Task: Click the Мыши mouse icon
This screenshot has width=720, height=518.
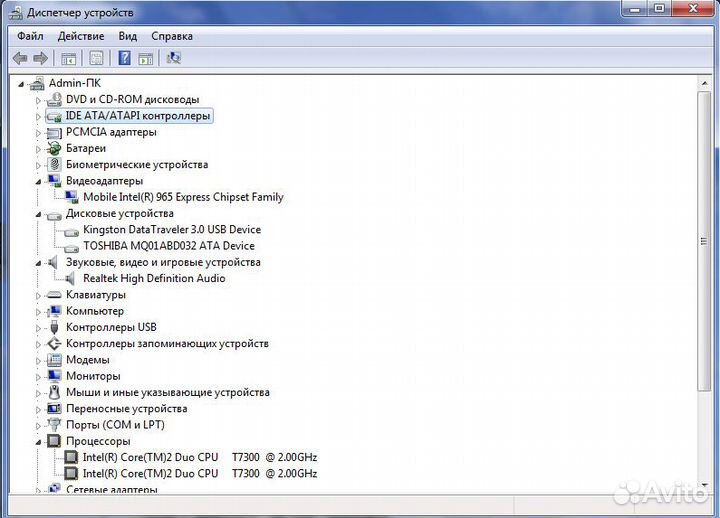Action: pyautogui.click(x=54, y=392)
